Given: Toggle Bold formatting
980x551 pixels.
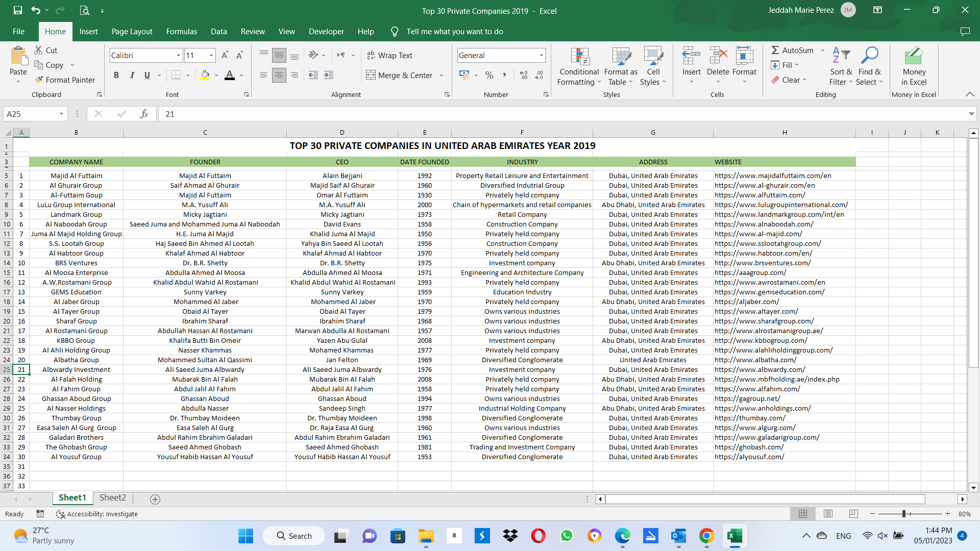Looking at the screenshot, I should click(116, 76).
